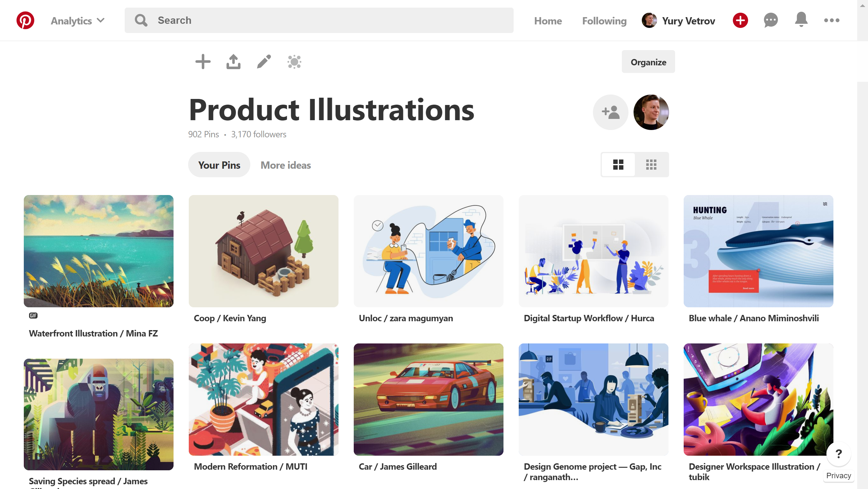Expand the Analytics dropdown
The width and height of the screenshot is (868, 489).
click(77, 21)
